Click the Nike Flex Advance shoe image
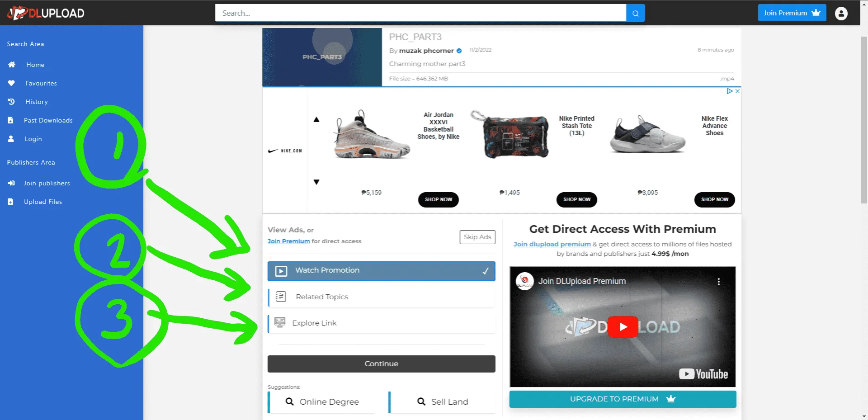The width and height of the screenshot is (868, 420). 647,135
